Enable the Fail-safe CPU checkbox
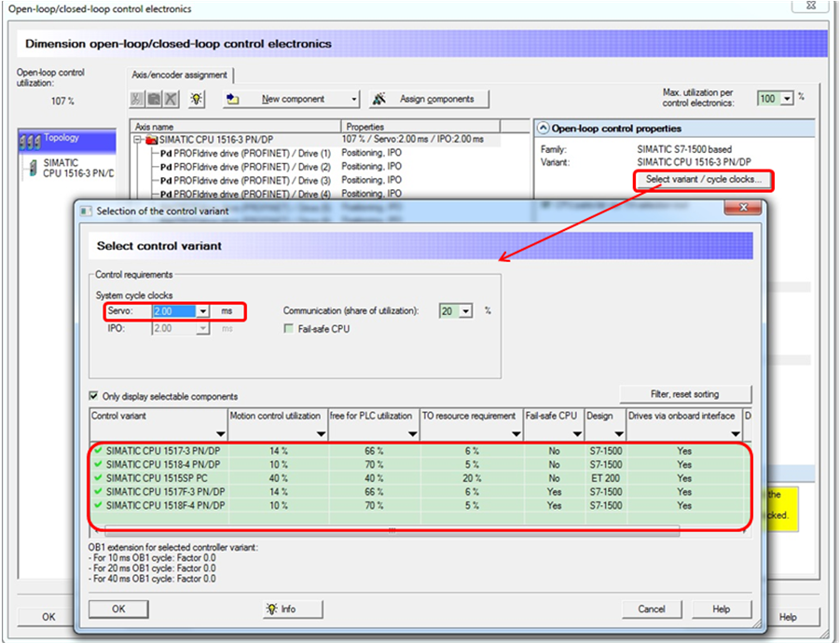840x643 pixels. pyautogui.click(x=289, y=328)
